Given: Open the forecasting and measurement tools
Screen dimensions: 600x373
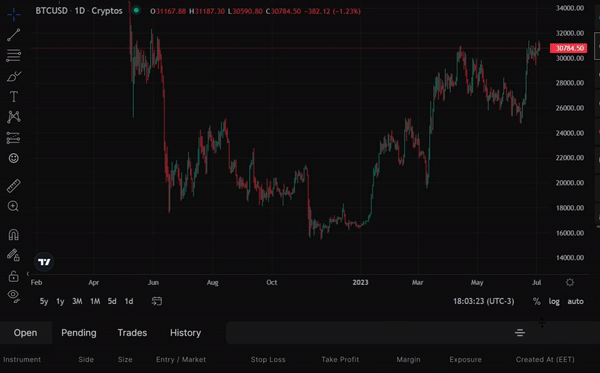Looking at the screenshot, I should (13, 138).
